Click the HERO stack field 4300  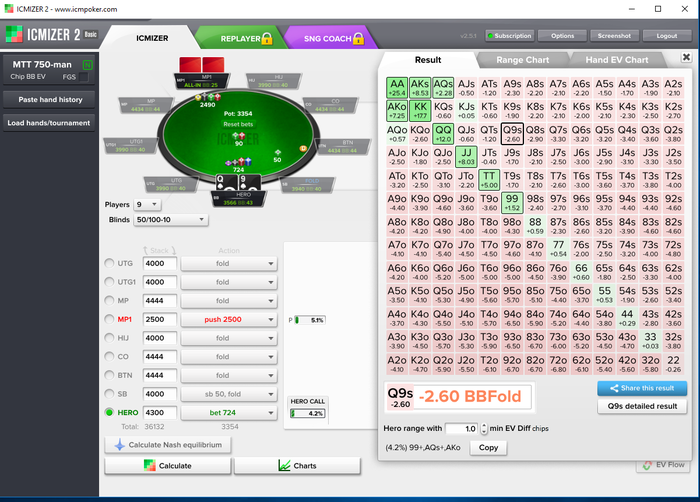pos(160,413)
